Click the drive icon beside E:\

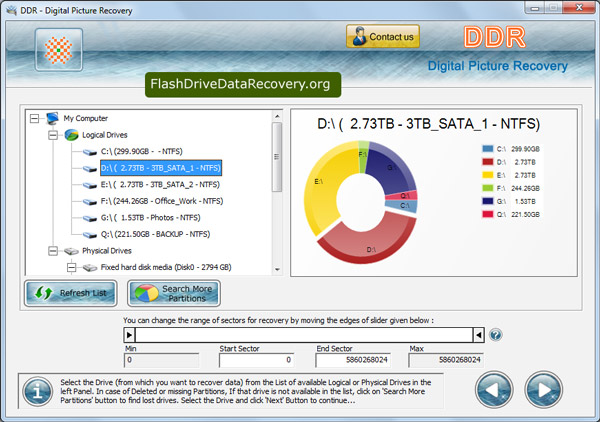tap(90, 186)
